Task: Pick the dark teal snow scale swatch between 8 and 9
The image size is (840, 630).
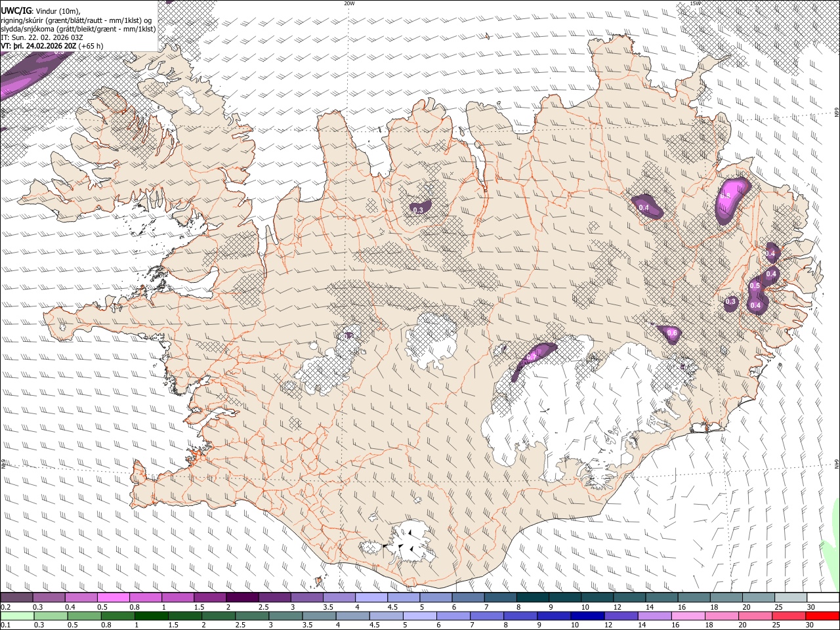Action: pyautogui.click(x=533, y=597)
